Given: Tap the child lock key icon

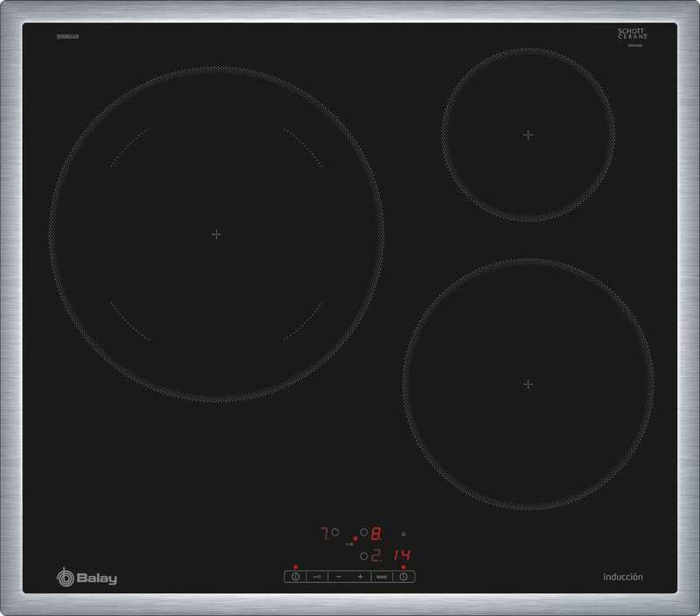Looking at the screenshot, I should [317, 577].
